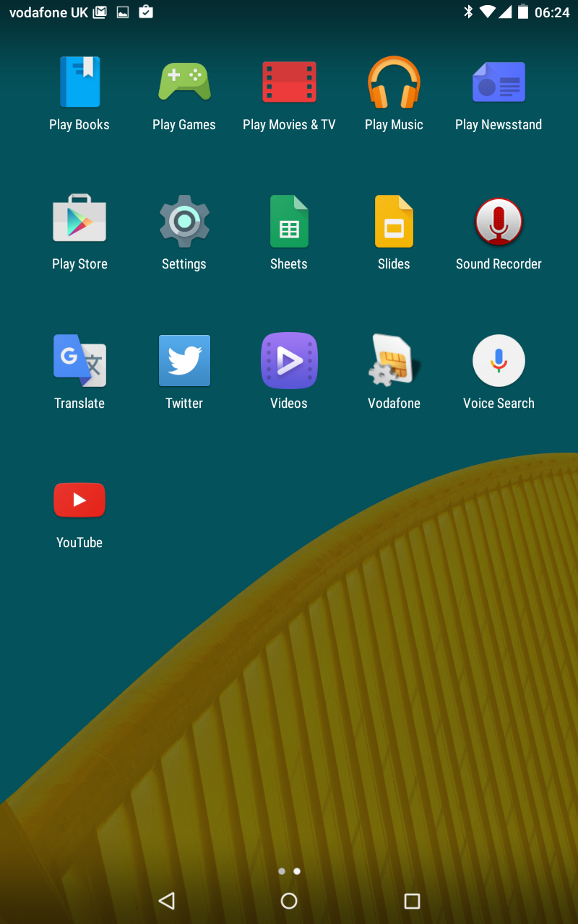This screenshot has height=924, width=578.
Task: Tap the Home navigation button
Action: point(289,900)
